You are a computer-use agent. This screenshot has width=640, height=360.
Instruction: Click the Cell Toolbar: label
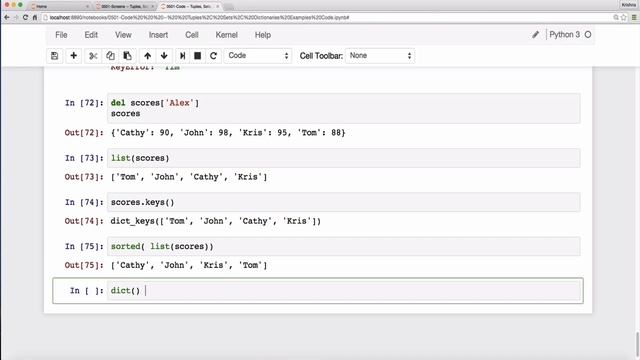pos(321,56)
